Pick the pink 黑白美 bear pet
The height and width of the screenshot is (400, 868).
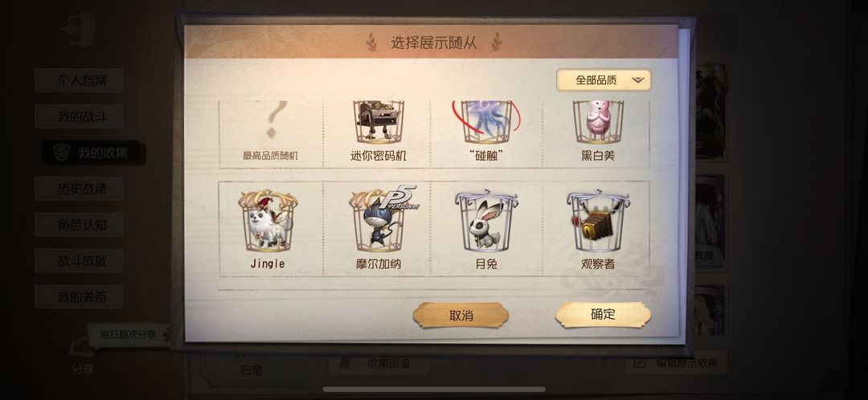pyautogui.click(x=598, y=122)
